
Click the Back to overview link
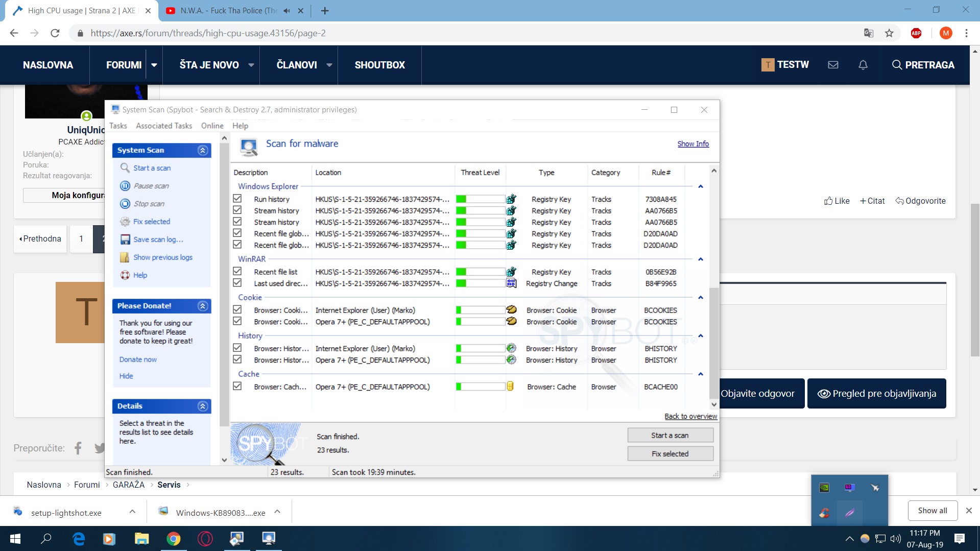(x=690, y=416)
